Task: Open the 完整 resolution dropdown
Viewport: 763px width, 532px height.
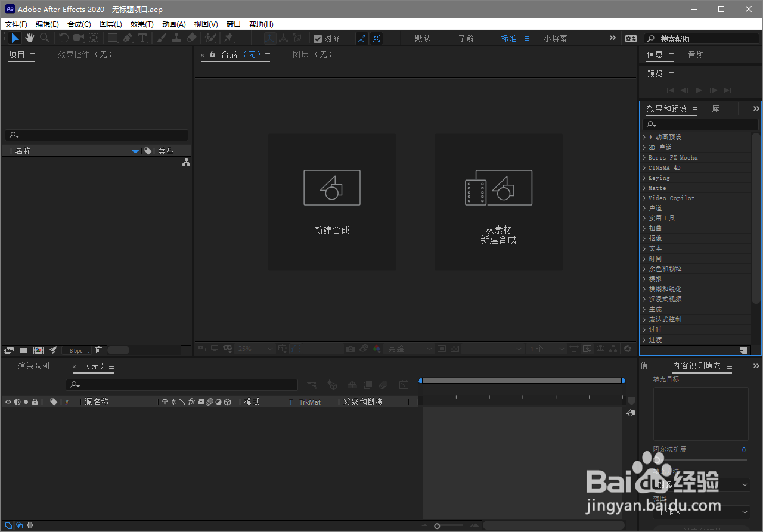Action: pyautogui.click(x=410, y=349)
